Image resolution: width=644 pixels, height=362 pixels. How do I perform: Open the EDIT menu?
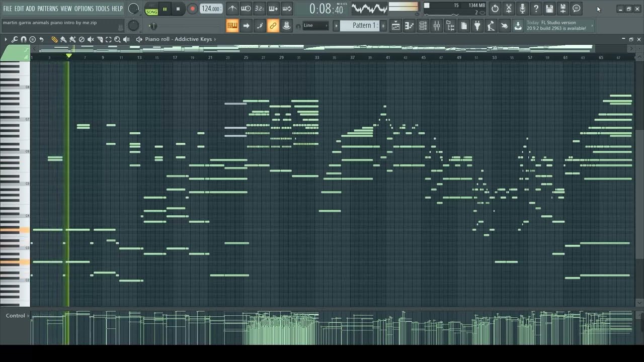pos(19,9)
